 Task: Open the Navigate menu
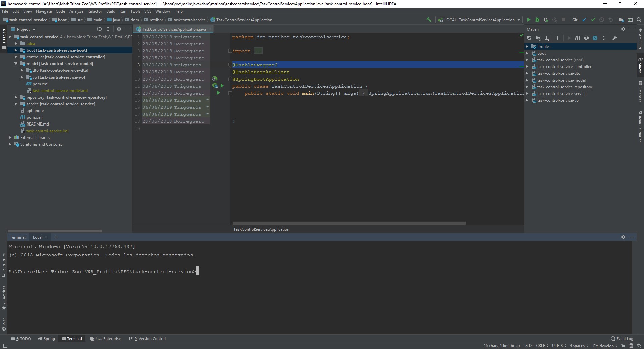pos(44,11)
